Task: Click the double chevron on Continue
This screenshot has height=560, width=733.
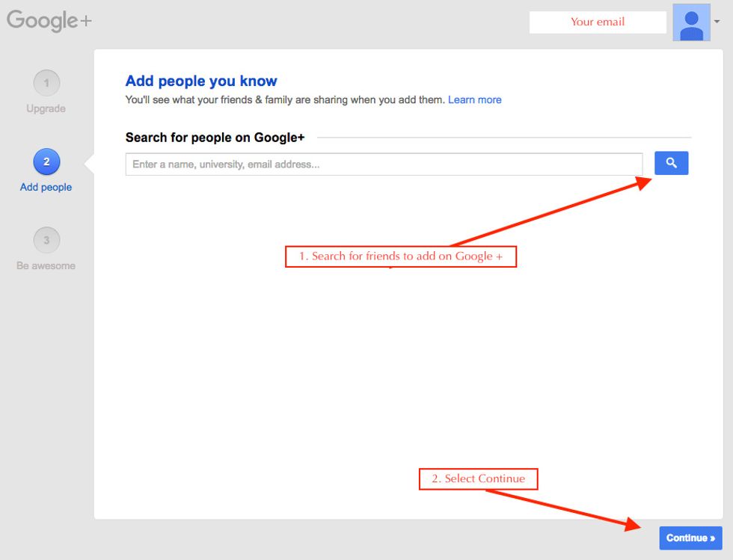Action: coord(712,538)
